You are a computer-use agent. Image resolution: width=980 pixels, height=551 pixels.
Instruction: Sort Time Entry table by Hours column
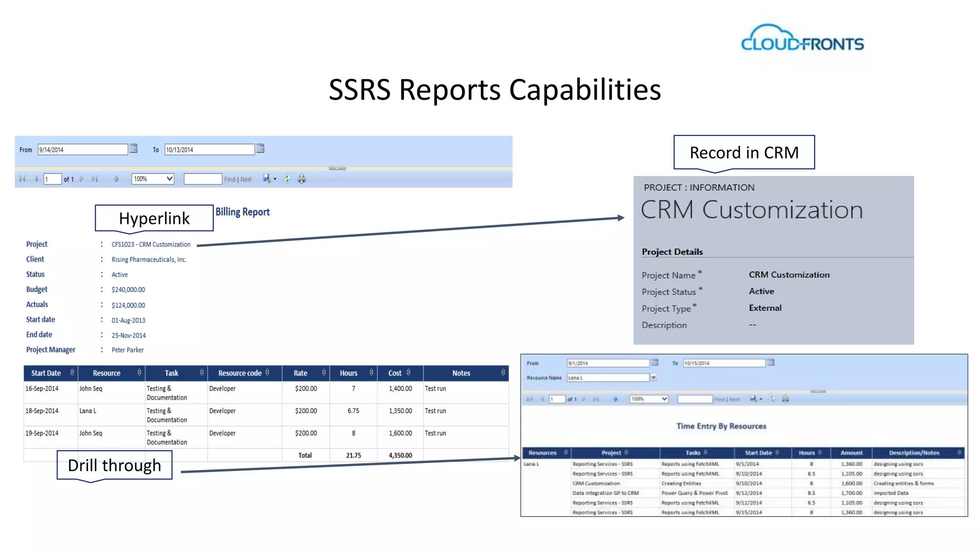820,452
